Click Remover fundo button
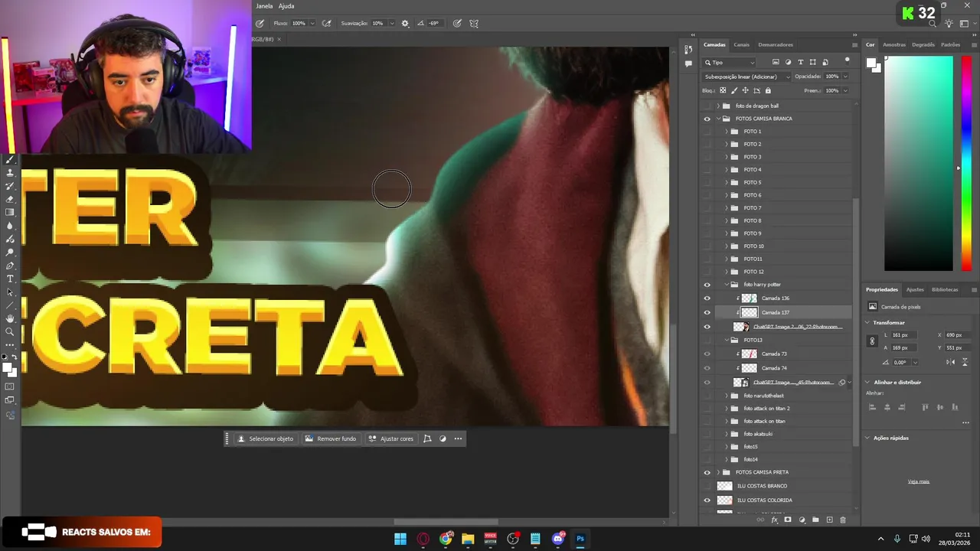This screenshot has height=551, width=980. tap(331, 439)
